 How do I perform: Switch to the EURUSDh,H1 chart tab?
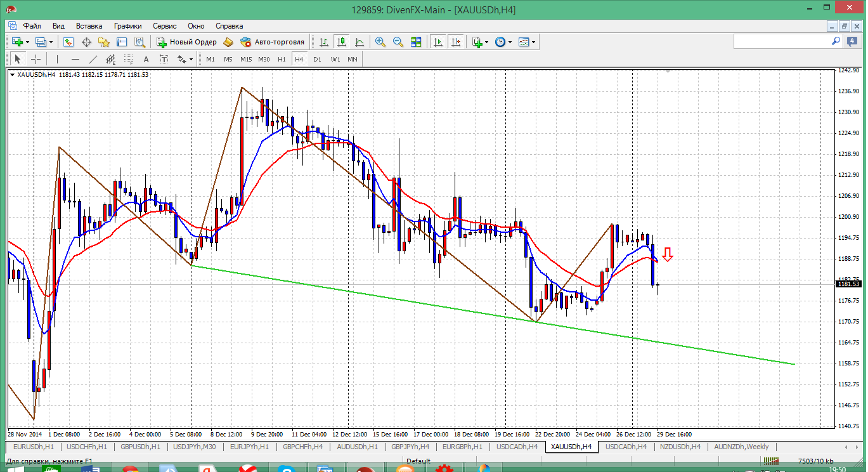point(30,447)
